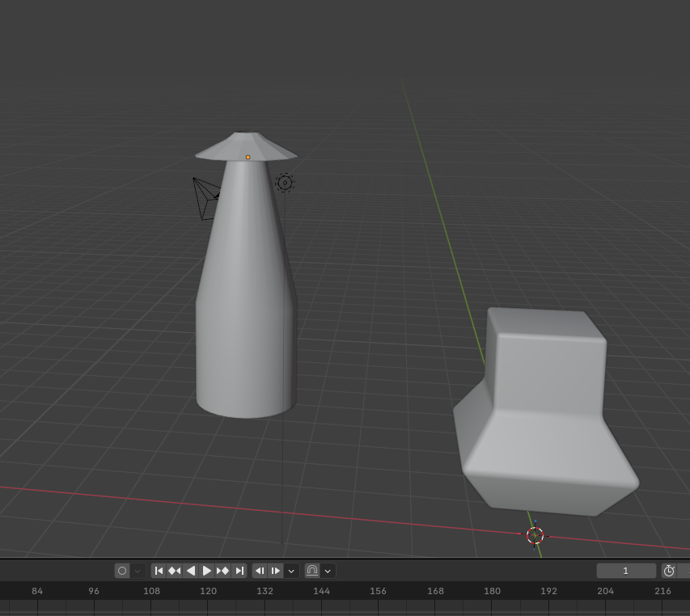The image size is (690, 616).
Task: Jump to the start frame of playback
Action: (159, 571)
